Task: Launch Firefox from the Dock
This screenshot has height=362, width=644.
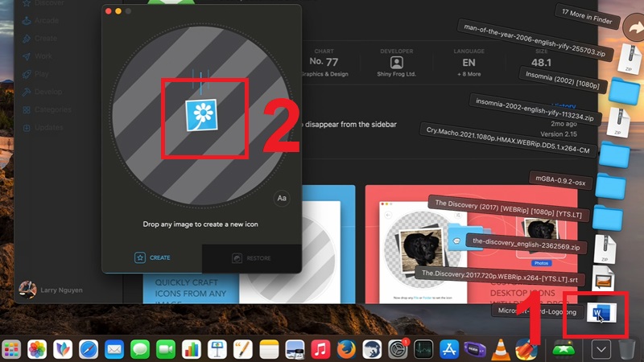Action: (346, 350)
